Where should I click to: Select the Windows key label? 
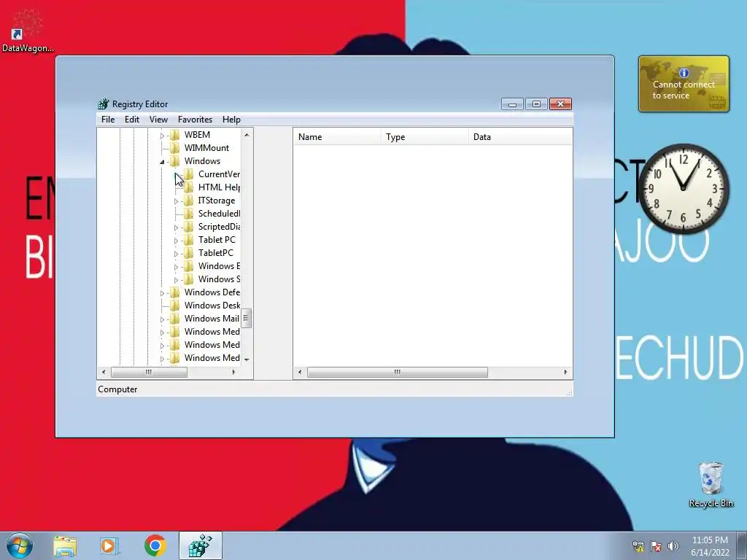click(x=203, y=161)
